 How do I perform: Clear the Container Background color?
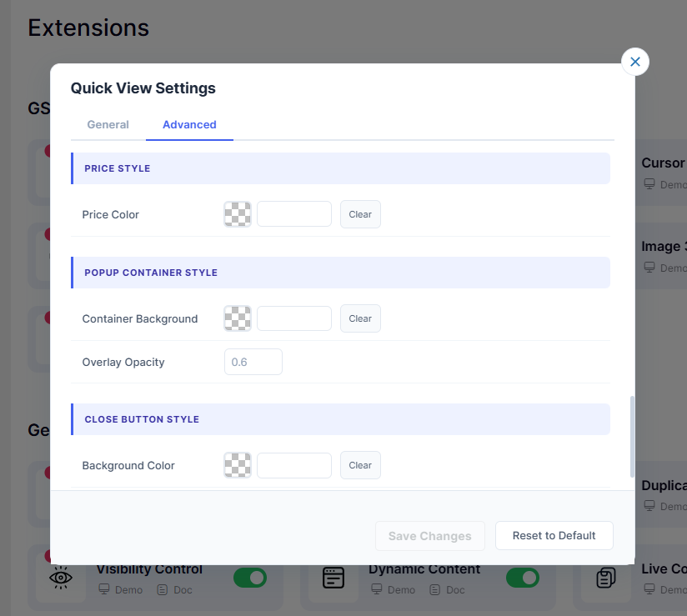pos(360,318)
